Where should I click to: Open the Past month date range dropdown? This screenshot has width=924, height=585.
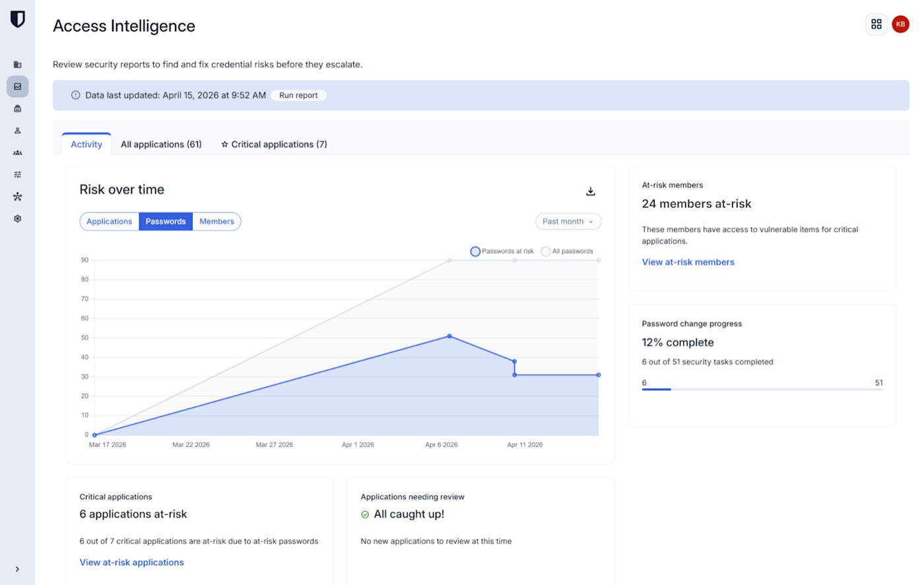click(x=568, y=221)
